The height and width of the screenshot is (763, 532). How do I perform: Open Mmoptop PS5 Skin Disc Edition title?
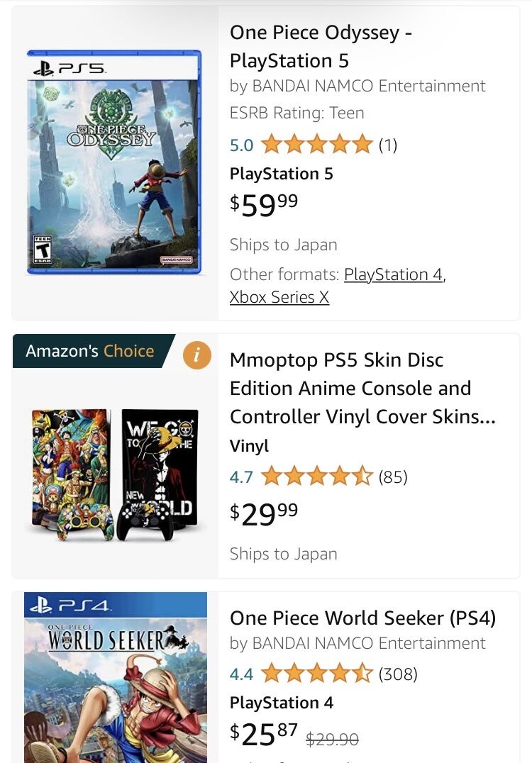tap(362, 388)
